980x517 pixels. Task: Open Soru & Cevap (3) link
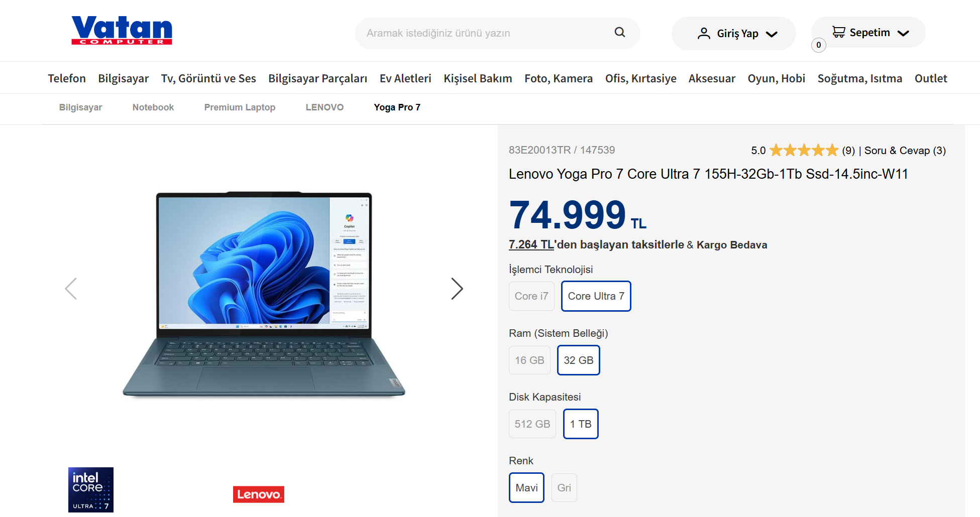click(905, 151)
